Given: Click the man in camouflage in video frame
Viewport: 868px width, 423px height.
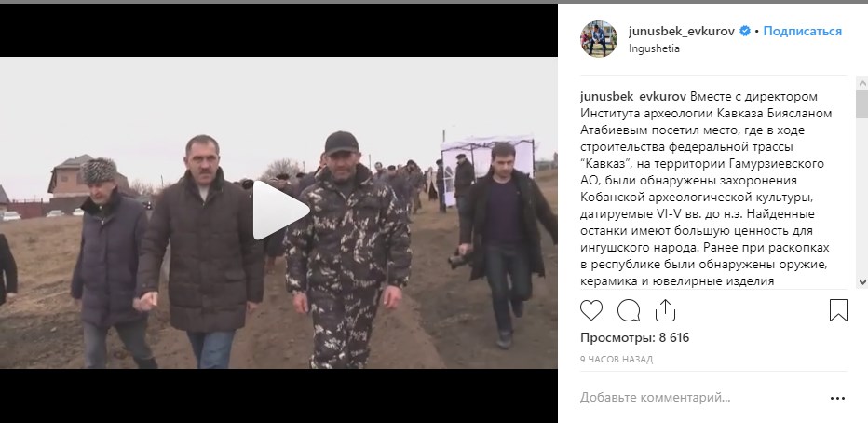Looking at the screenshot, I should pyautogui.click(x=347, y=251).
